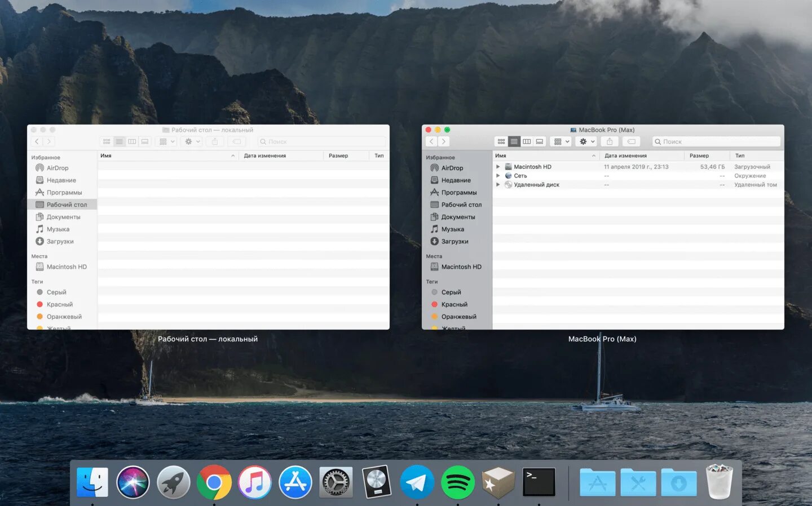Select the Музыка sidebar item
The image size is (812, 506).
pyautogui.click(x=56, y=229)
